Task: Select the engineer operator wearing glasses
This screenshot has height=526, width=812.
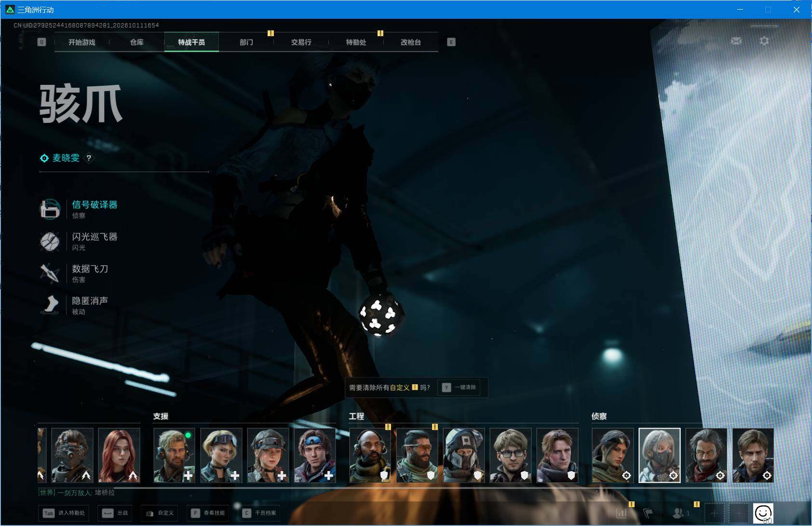Action: 510,456
